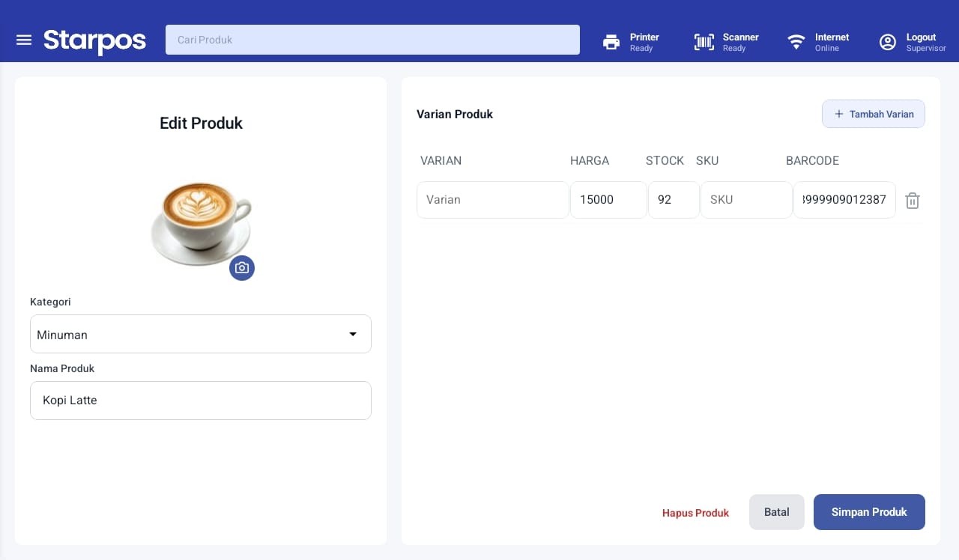Edit the Harga field showing 15000
Screen dimensions: 959x560
point(608,200)
